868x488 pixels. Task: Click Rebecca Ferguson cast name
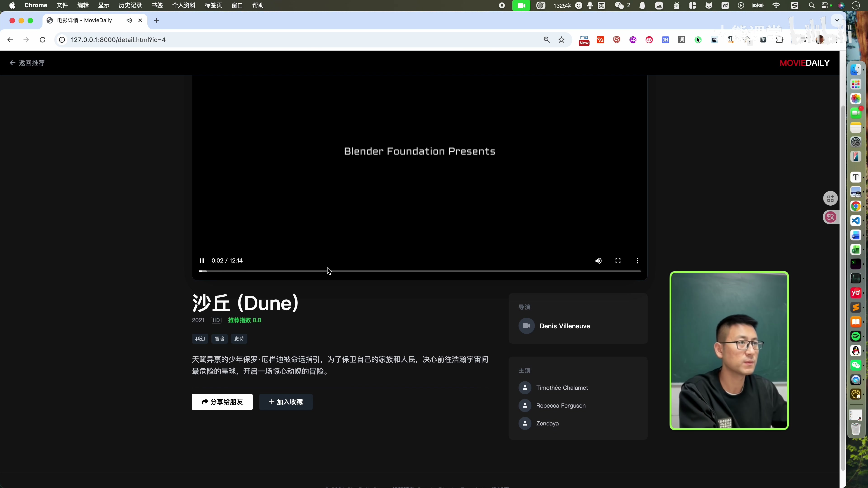561,406
